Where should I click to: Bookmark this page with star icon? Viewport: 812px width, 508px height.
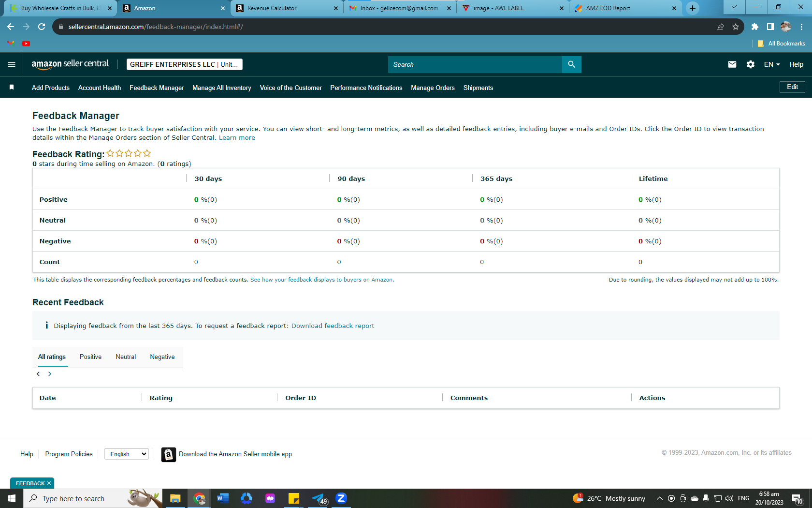tap(736, 27)
